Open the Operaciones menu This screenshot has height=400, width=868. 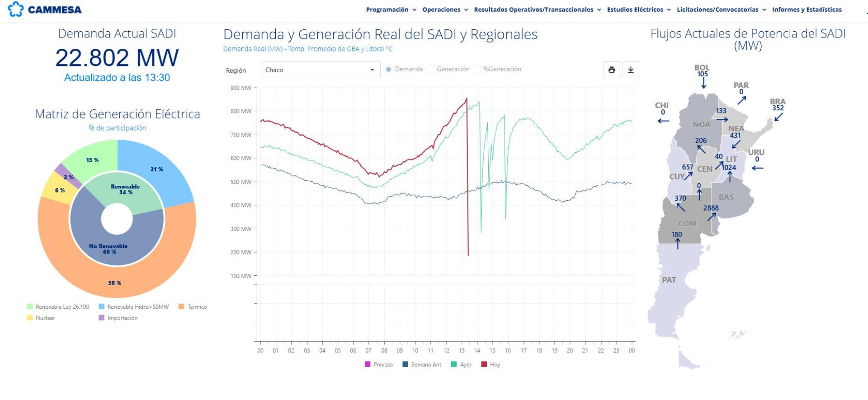tap(445, 9)
